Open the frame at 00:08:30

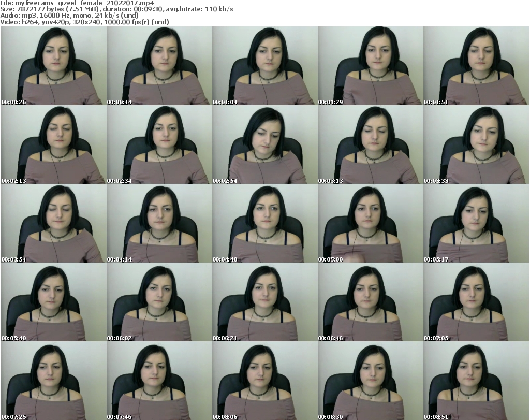click(x=370, y=381)
